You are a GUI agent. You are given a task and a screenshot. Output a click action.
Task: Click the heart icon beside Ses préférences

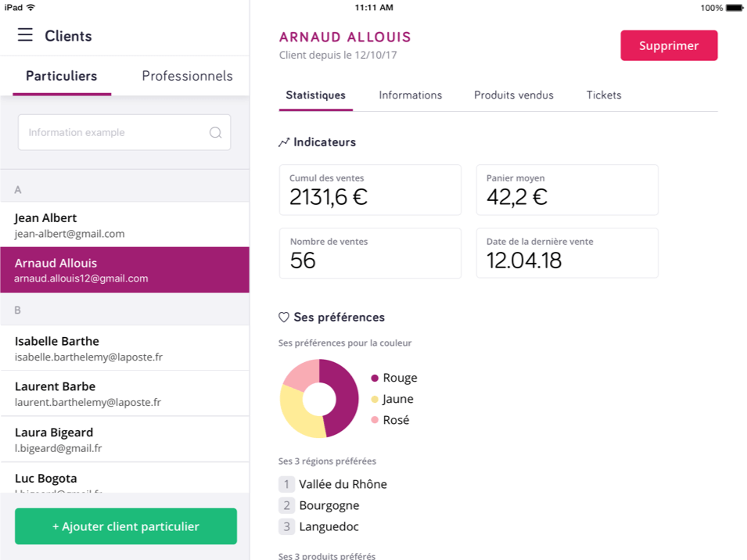click(x=283, y=317)
